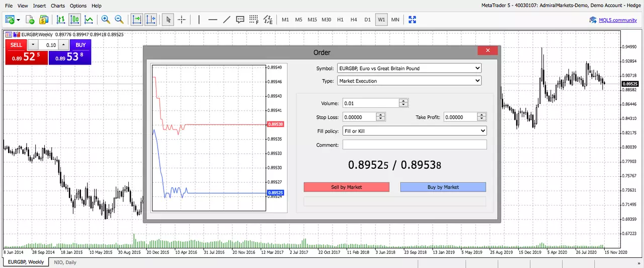Screen dimensions: 644x268
Task: Increase the Stop Loss stepper value
Action: (381, 115)
